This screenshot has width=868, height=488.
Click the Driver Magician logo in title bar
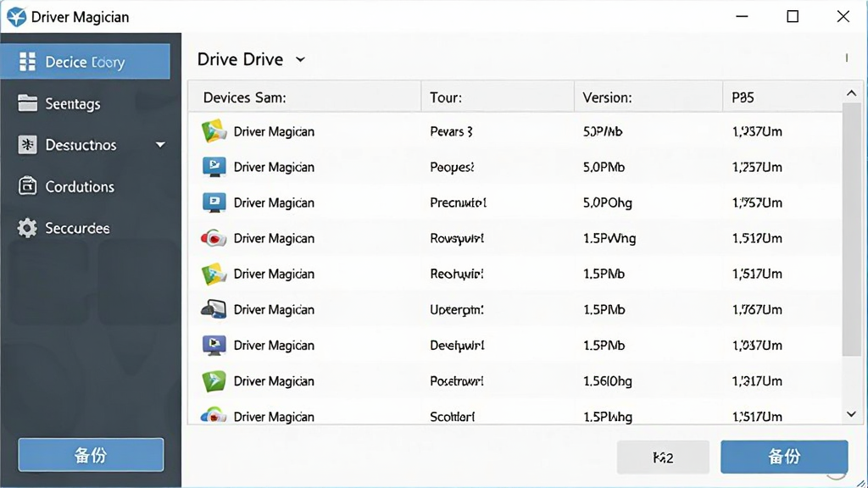[x=16, y=17]
